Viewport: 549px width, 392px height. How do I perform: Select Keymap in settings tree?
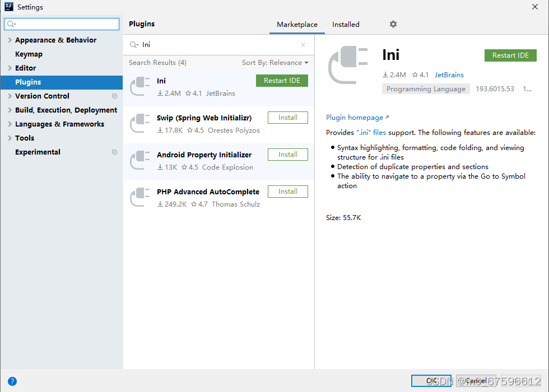coord(29,54)
